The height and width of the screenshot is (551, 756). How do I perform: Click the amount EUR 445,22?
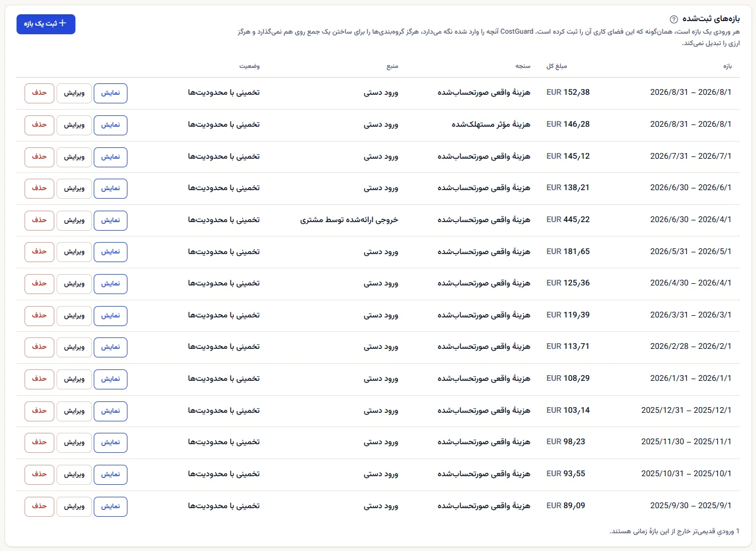pos(568,220)
